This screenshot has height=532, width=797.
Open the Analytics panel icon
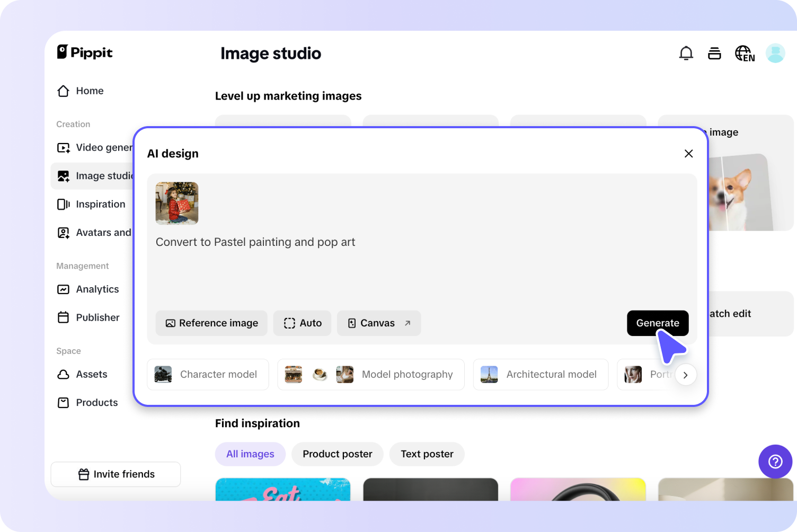pos(63,289)
